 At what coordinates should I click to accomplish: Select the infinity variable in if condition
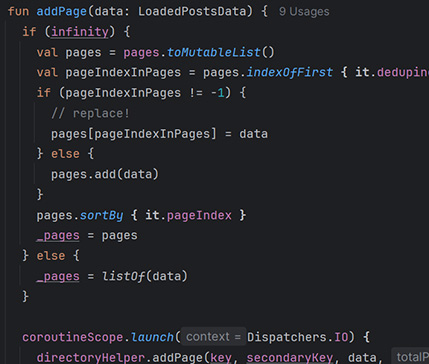click(x=80, y=32)
